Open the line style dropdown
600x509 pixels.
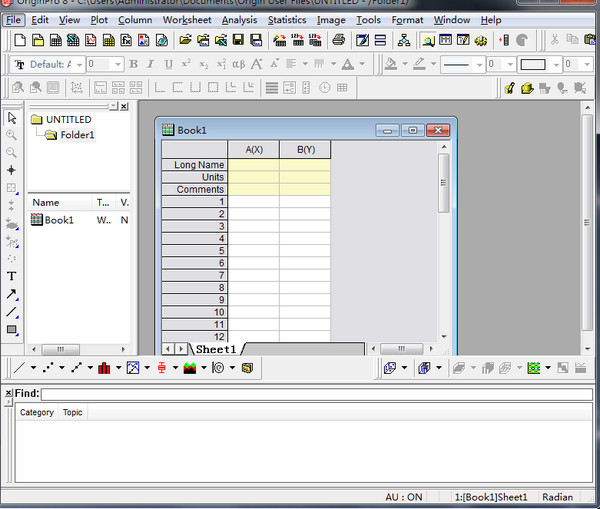[x=479, y=65]
